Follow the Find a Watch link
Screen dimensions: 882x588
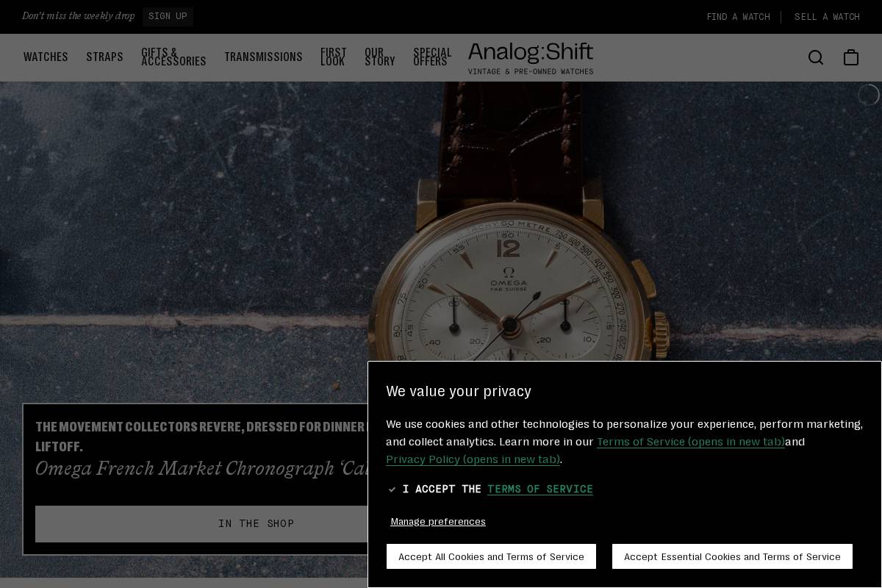click(x=738, y=17)
